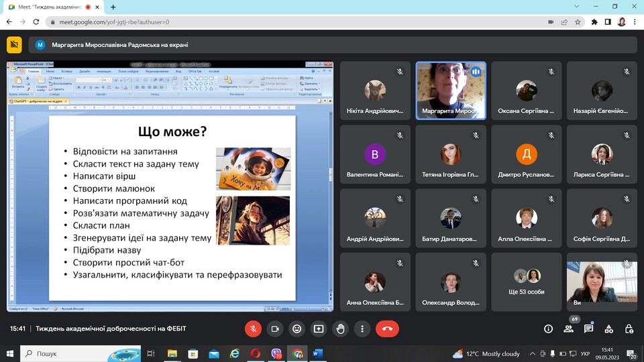Click the Present now screen share icon
Screen dimensions: 644x362
[x=319, y=328]
